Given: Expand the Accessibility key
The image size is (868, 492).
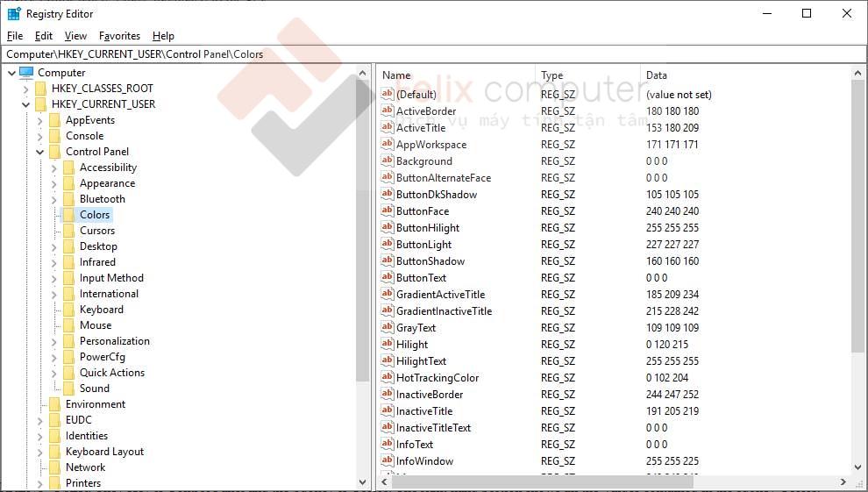Looking at the screenshot, I should (53, 168).
